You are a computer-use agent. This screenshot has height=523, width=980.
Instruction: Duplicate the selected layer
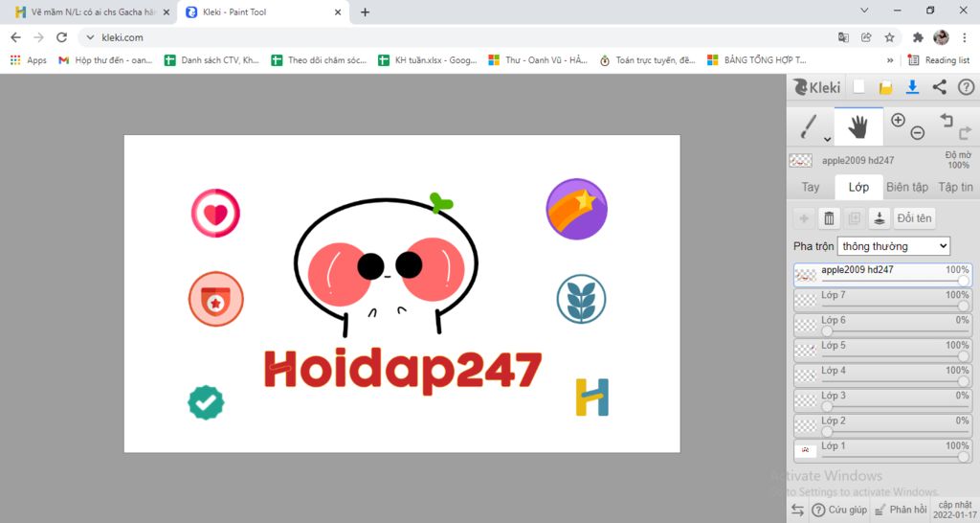click(x=854, y=218)
